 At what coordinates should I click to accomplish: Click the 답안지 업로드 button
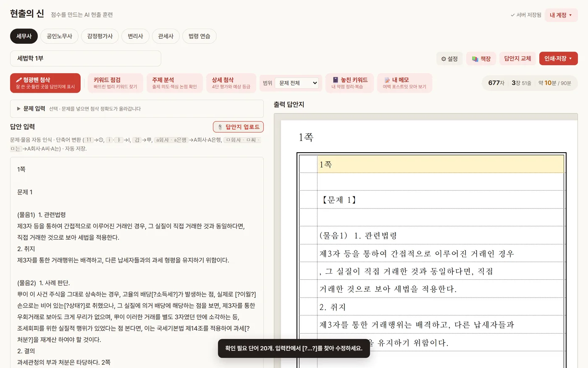tap(238, 127)
